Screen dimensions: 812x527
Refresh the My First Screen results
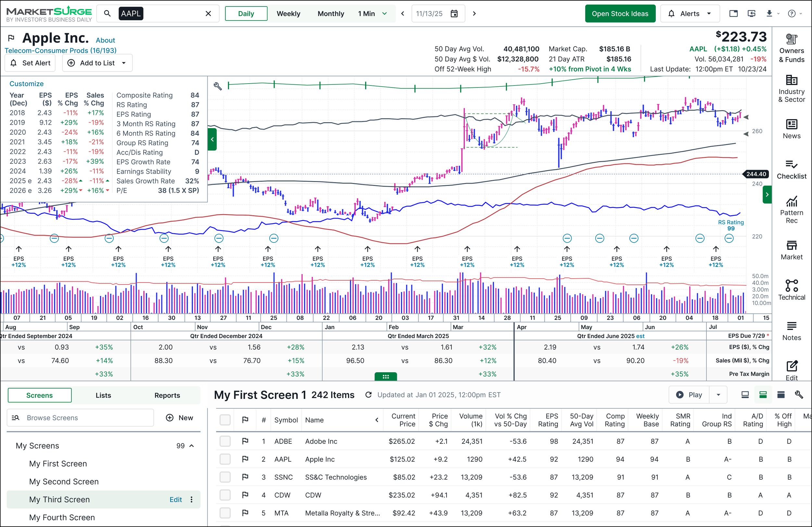click(368, 395)
